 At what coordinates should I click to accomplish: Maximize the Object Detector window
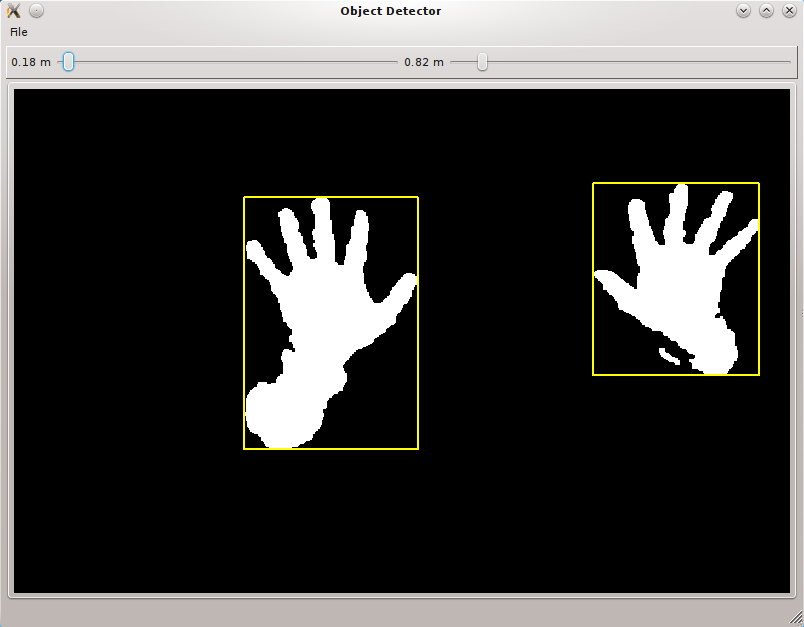tap(766, 10)
